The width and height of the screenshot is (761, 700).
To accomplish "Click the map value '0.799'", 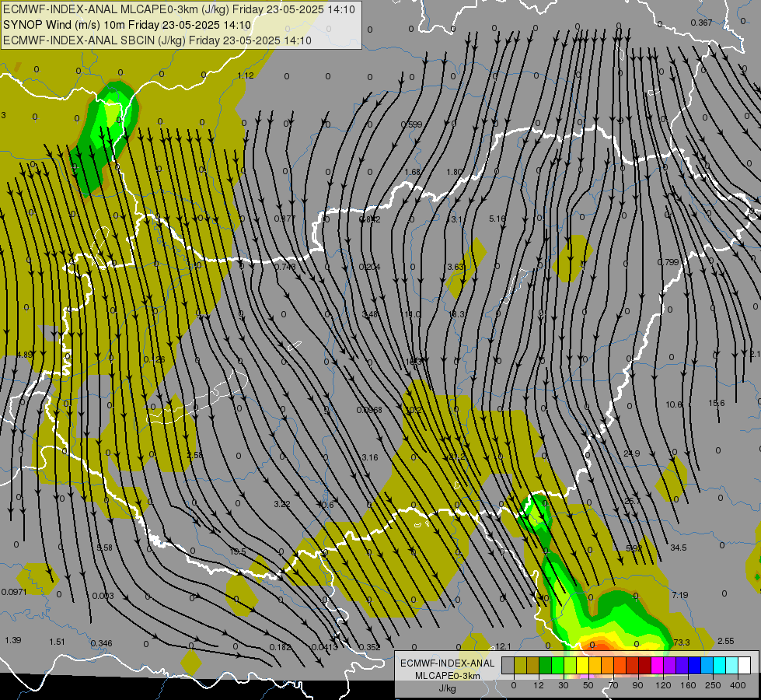I will (668, 262).
